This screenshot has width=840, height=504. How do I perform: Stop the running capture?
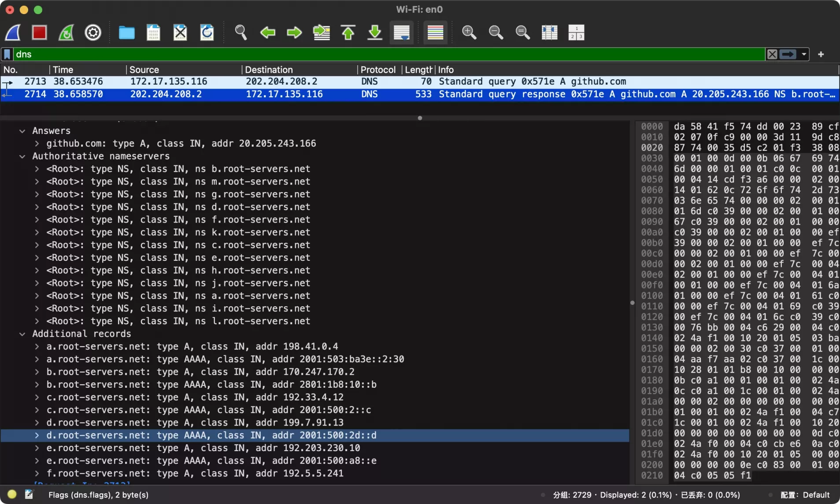(40, 33)
